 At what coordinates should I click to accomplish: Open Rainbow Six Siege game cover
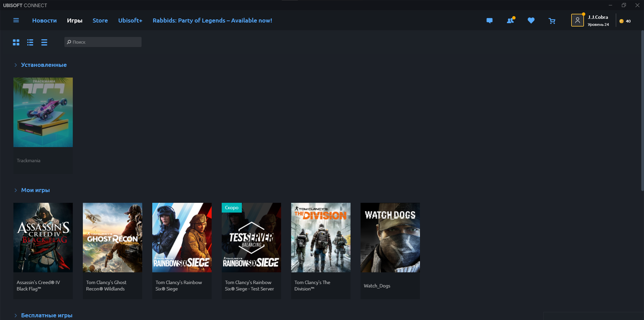click(x=182, y=237)
